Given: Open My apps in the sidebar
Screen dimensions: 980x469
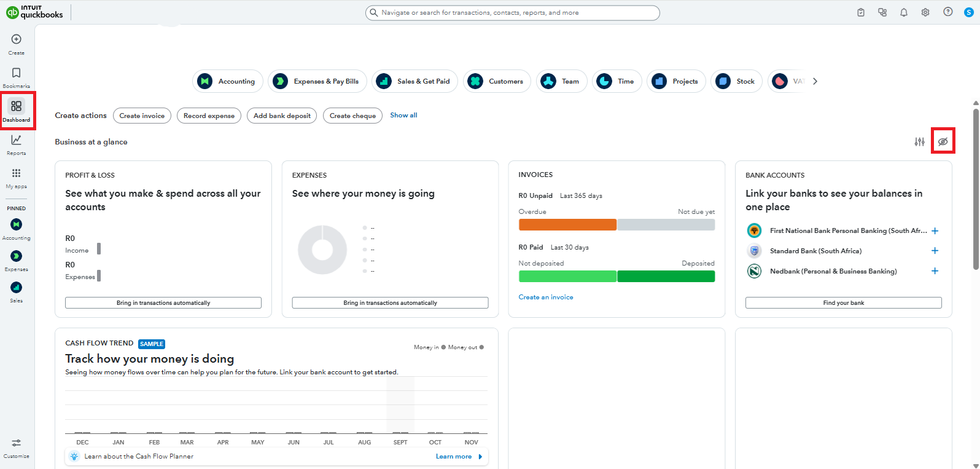Looking at the screenshot, I should [x=17, y=178].
